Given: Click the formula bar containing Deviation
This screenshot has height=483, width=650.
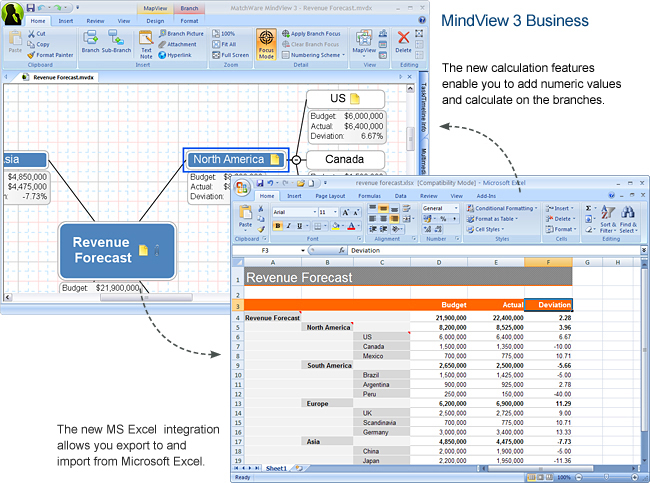Looking at the screenshot, I should click(x=495, y=250).
